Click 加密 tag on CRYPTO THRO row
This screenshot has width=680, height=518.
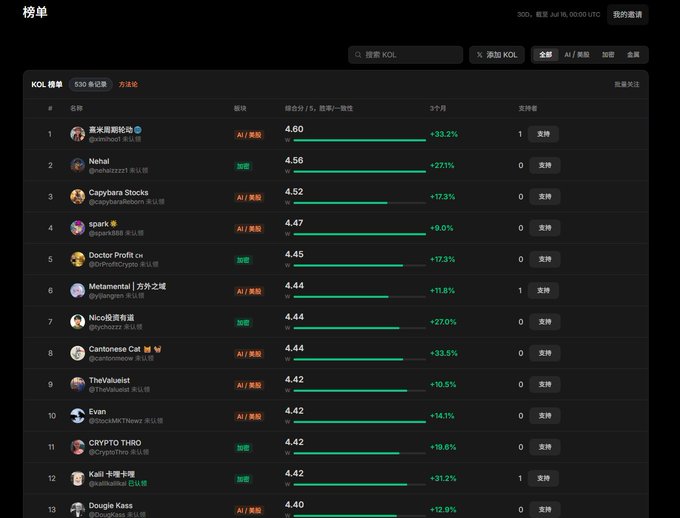(x=243, y=448)
